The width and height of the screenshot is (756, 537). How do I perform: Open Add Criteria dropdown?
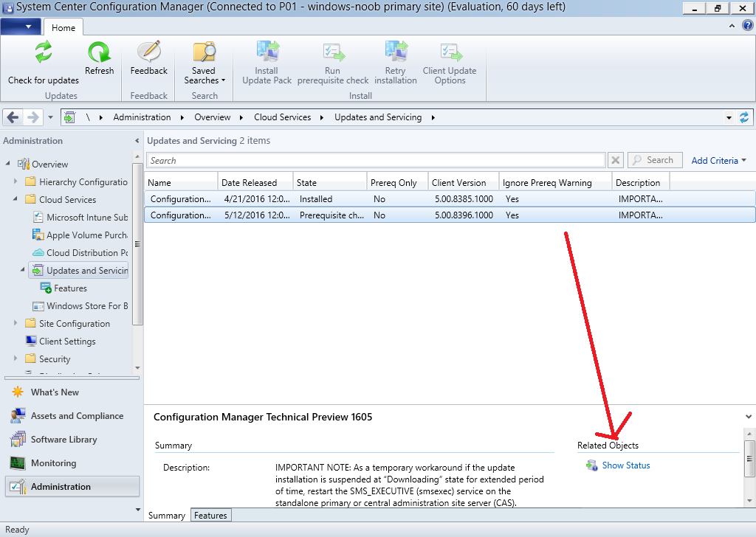click(718, 160)
